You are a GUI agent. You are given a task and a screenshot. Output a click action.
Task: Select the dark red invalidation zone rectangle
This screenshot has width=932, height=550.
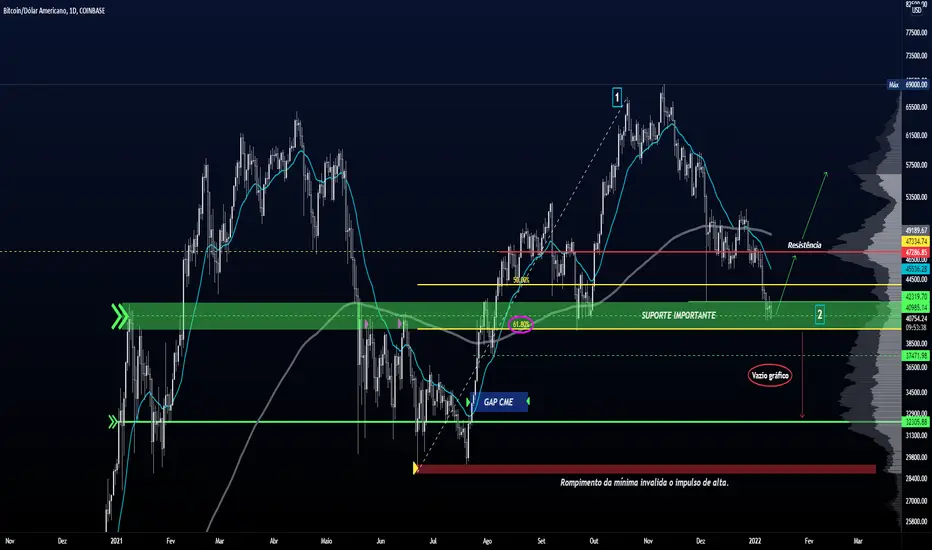click(646, 469)
